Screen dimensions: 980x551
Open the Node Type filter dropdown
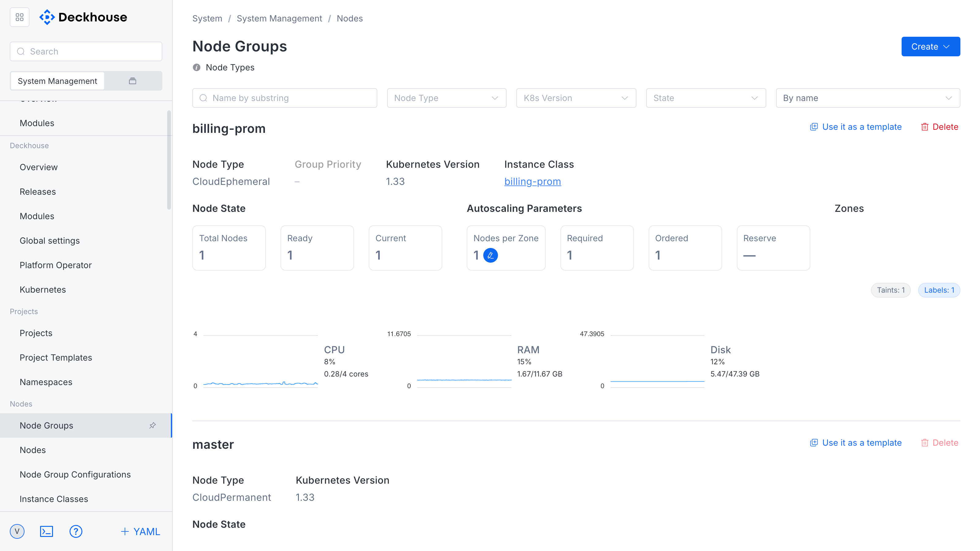pyautogui.click(x=447, y=98)
